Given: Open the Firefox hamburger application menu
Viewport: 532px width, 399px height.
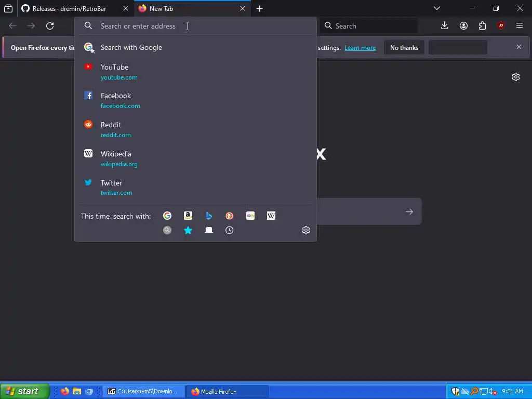Looking at the screenshot, I should [x=520, y=26].
